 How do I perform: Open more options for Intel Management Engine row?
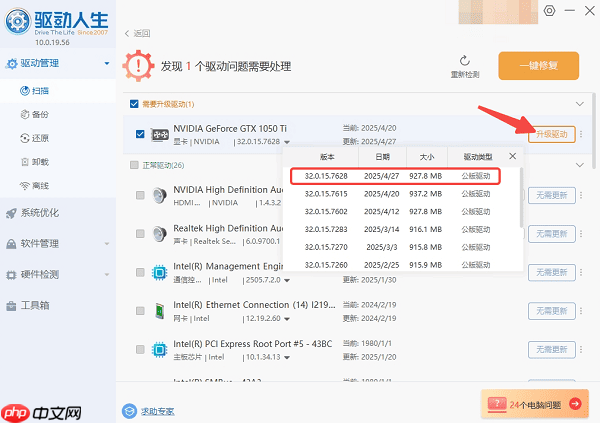(581, 273)
